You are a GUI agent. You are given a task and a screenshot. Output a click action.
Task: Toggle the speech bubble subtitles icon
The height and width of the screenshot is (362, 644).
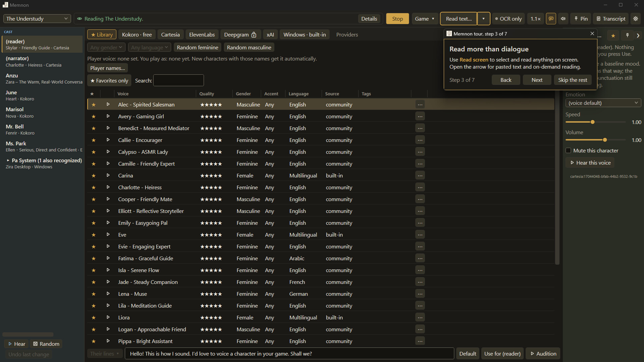point(551,19)
